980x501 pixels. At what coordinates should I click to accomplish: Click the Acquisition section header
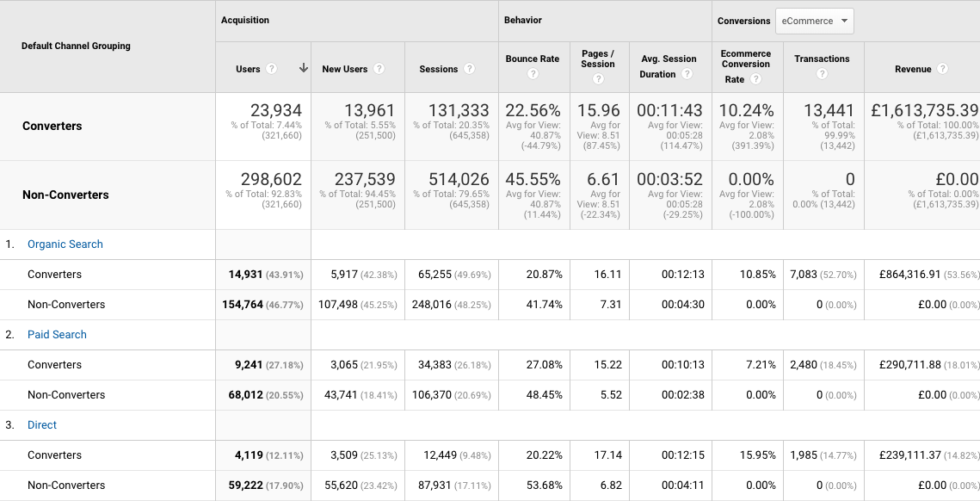pos(244,20)
